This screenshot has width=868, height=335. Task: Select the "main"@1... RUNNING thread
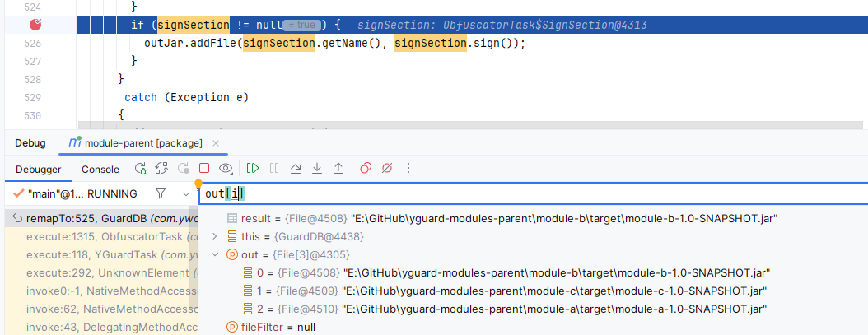pyautogui.click(x=82, y=193)
